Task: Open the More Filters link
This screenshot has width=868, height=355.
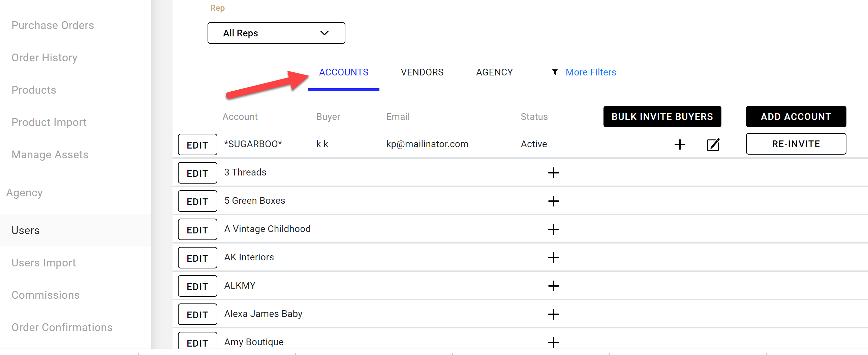Action: pyautogui.click(x=590, y=72)
